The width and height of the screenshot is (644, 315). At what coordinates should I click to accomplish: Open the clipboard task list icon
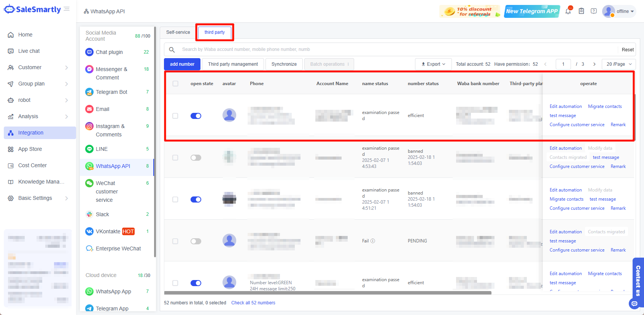point(581,11)
